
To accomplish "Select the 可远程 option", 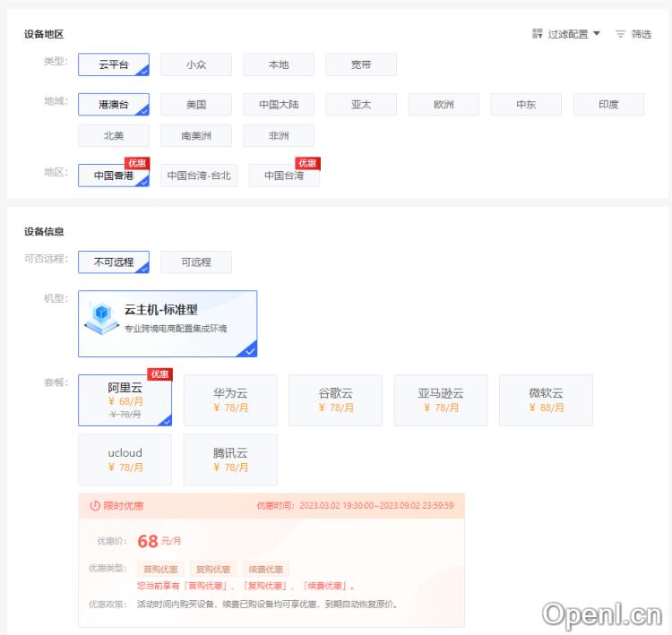I will click(x=196, y=262).
